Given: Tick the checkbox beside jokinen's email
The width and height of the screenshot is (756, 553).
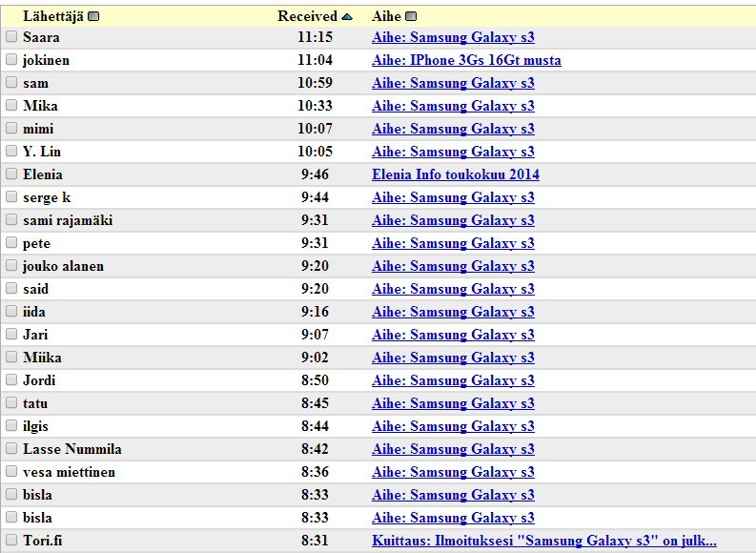Looking at the screenshot, I should coord(11,60).
